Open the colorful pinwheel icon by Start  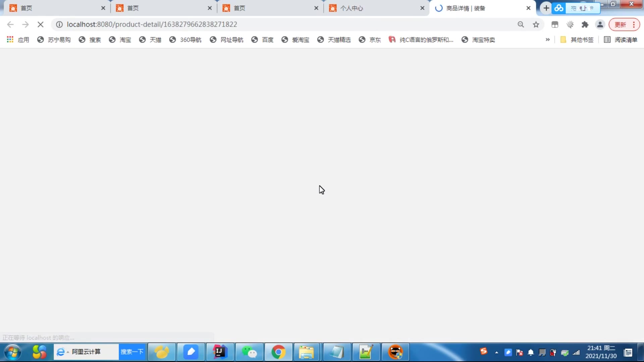point(39,352)
